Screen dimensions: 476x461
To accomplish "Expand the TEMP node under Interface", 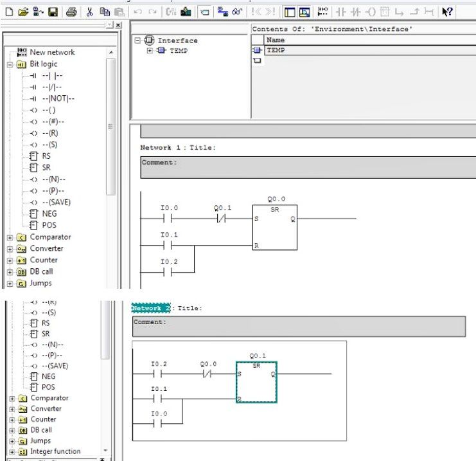I will 151,51.
